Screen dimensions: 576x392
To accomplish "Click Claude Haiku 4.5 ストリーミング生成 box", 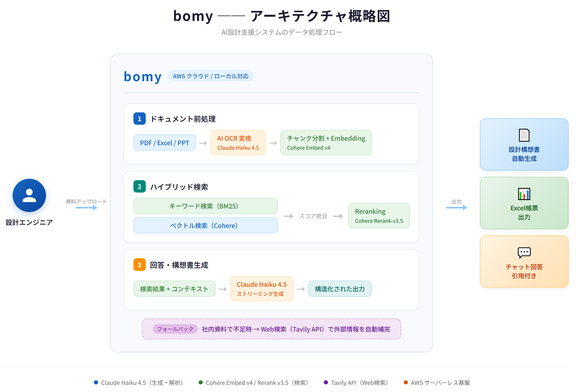I will 262,289.
